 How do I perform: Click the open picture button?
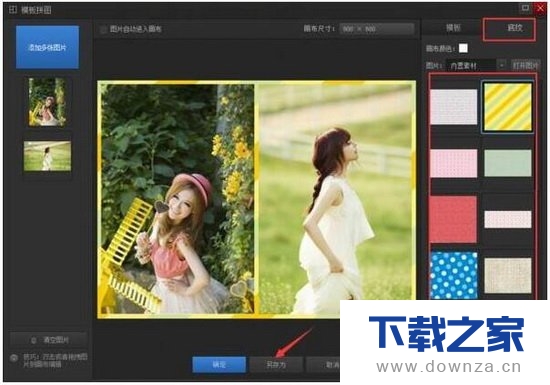pos(525,65)
